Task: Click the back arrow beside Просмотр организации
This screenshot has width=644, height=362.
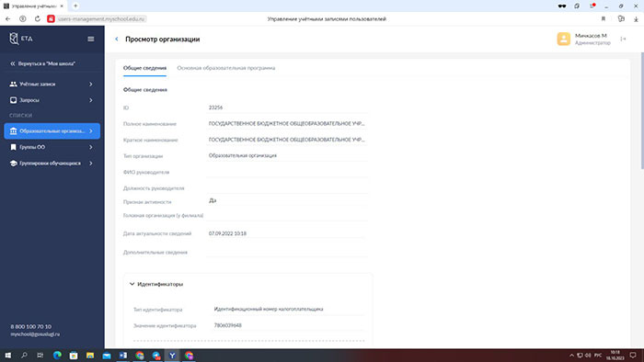Action: point(117,39)
